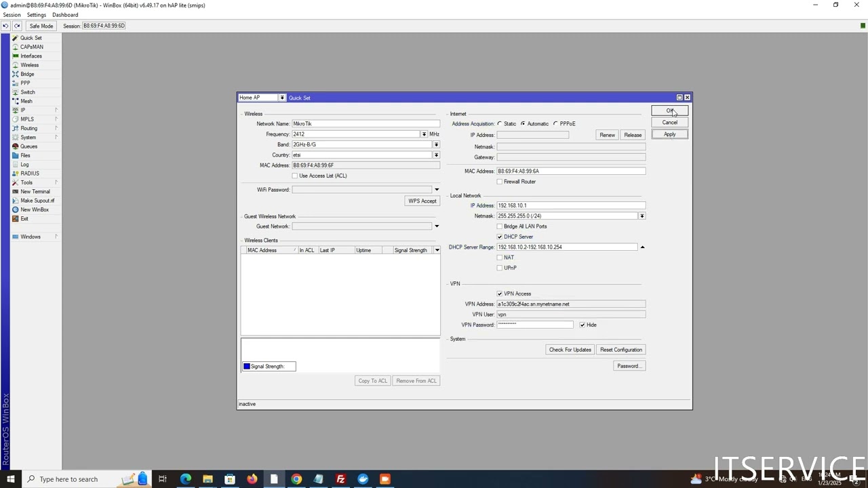The width and height of the screenshot is (868, 488).
Task: Open Session menu
Action: tap(12, 15)
